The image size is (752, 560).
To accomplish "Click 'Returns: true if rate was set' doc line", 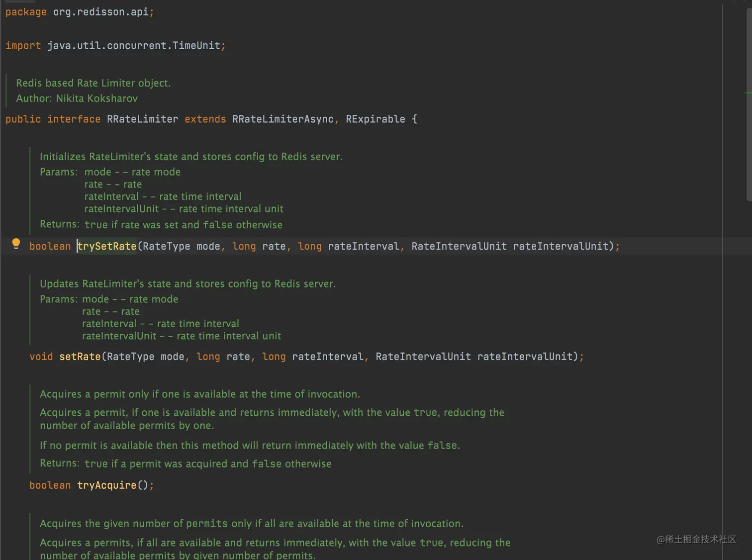I will pos(161,225).
